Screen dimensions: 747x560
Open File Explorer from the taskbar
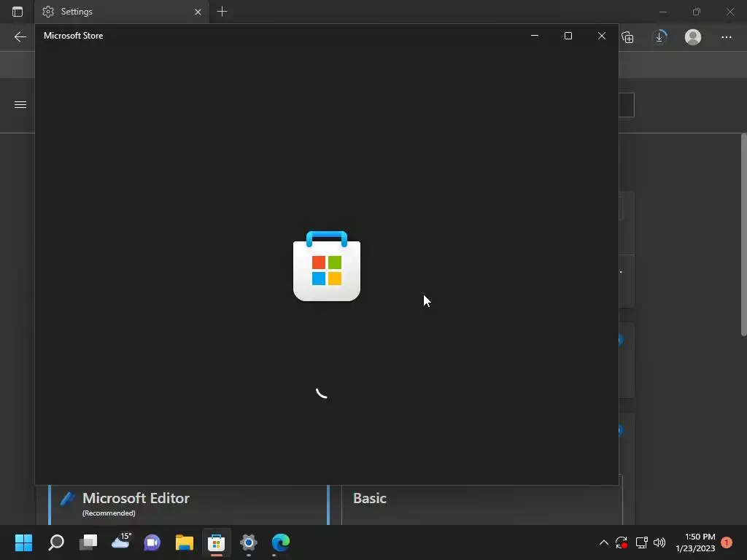(x=185, y=542)
